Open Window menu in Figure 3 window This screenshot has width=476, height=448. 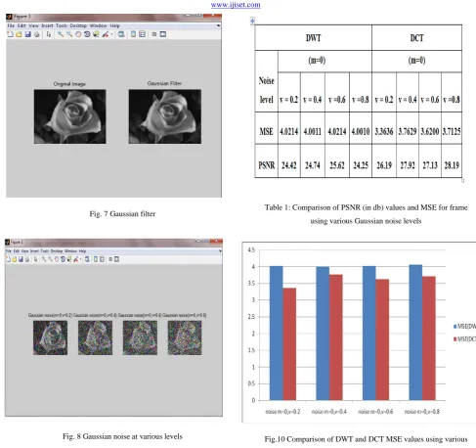[x=99, y=25]
